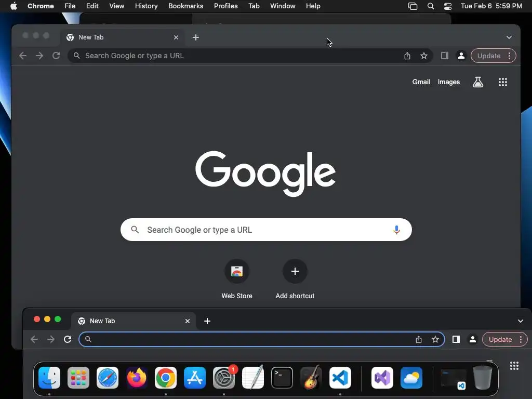Launch Firefox from the Dock
The image size is (532, 399).
(137, 377)
